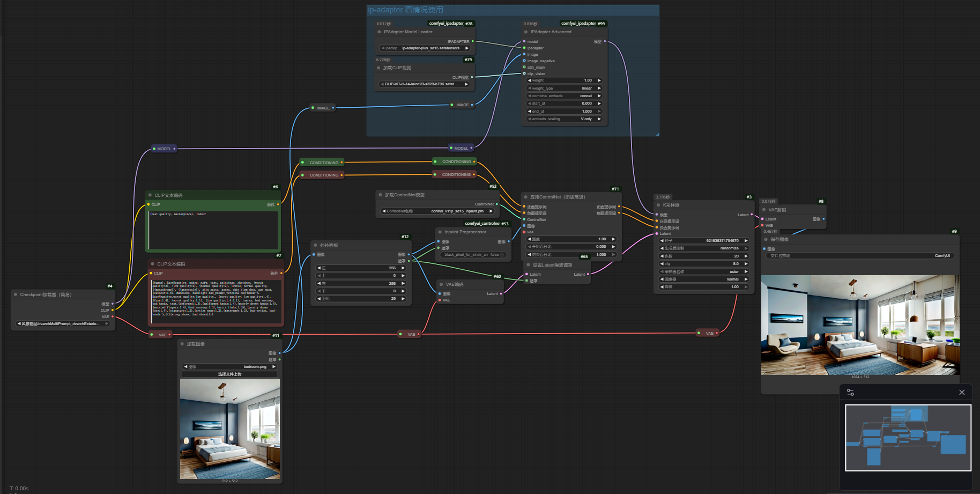Increase the 步数 value with right arrow
The height and width of the screenshot is (494, 980).
(x=746, y=256)
